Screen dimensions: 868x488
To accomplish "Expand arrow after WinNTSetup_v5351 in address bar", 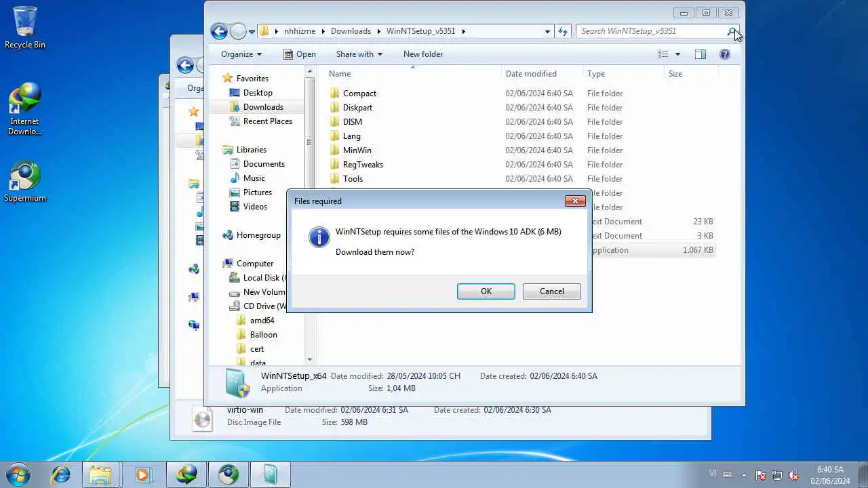I will pos(464,31).
